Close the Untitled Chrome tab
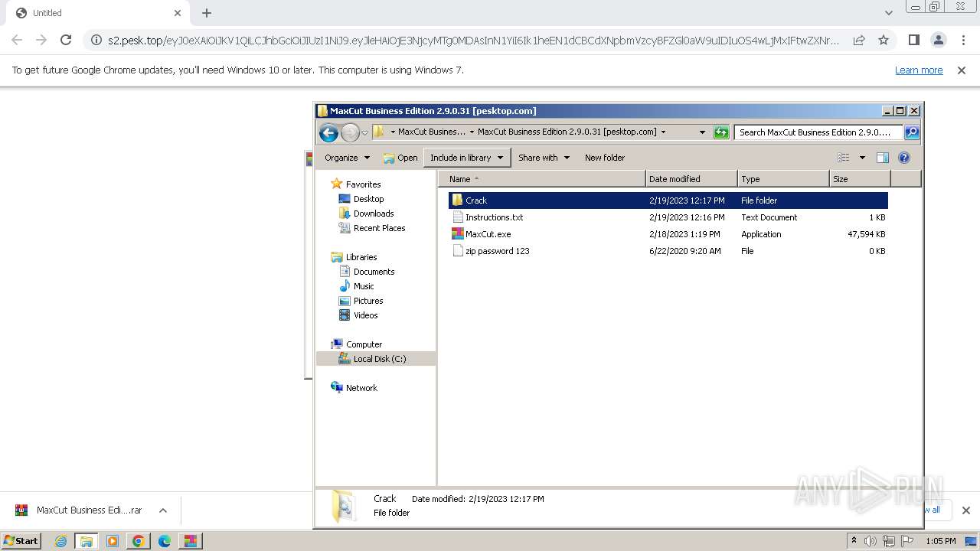This screenshot has height=551, width=980. 178,13
